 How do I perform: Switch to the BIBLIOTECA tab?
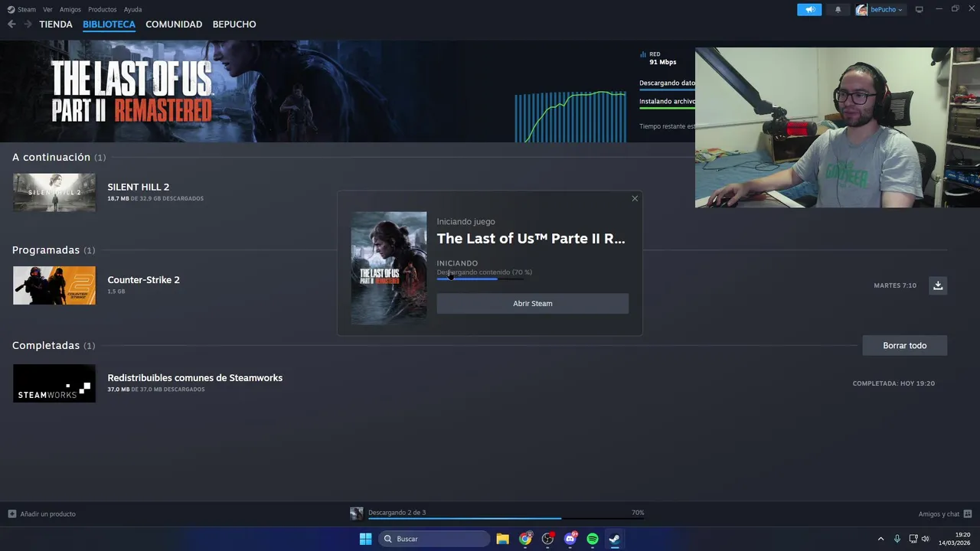(x=109, y=24)
